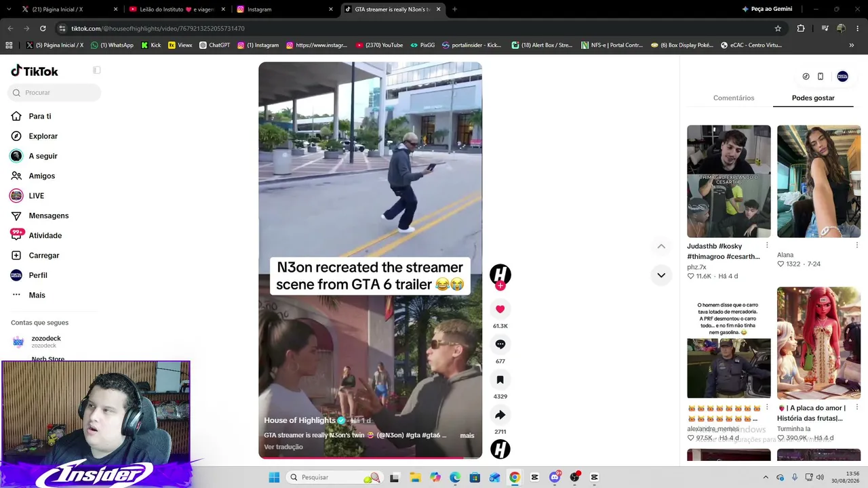The height and width of the screenshot is (488, 868).
Task: Follow House of Highlights via plus badge
Action: pos(500,286)
